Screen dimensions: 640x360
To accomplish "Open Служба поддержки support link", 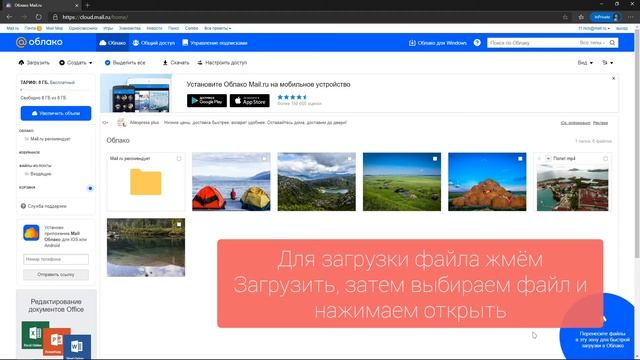I will click(44, 206).
